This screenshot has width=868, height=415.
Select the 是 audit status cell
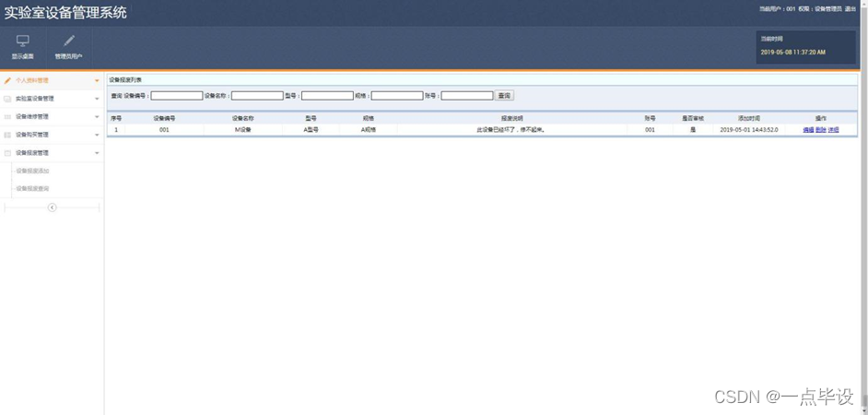(x=693, y=130)
